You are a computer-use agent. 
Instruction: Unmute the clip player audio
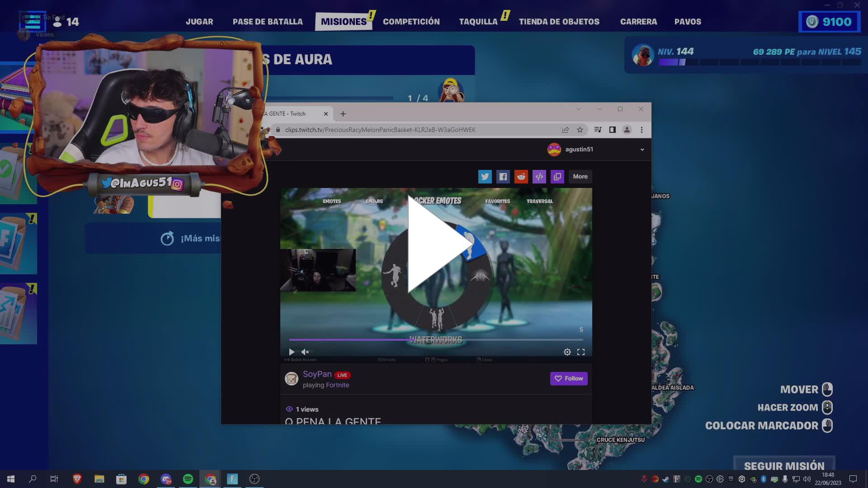pos(305,352)
